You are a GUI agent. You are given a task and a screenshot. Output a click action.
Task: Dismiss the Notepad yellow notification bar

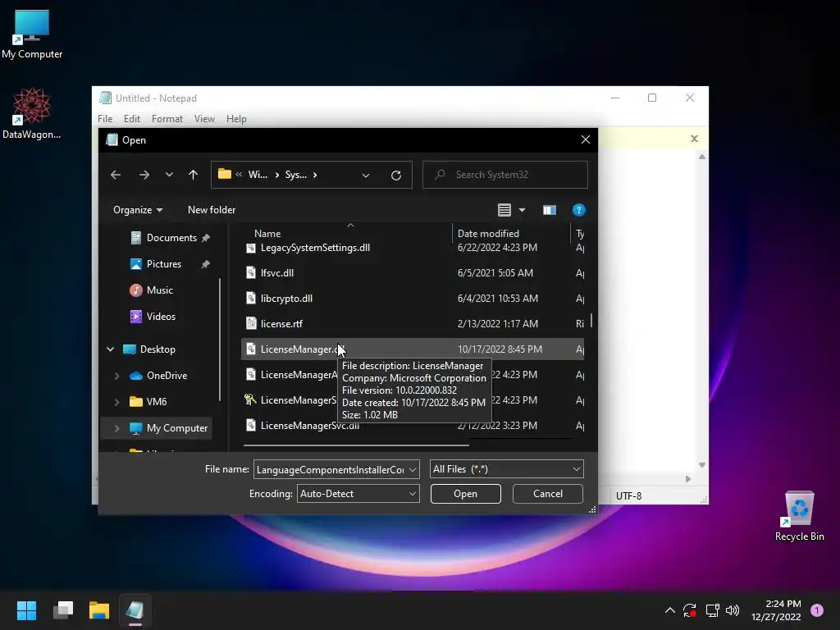pyautogui.click(x=694, y=139)
